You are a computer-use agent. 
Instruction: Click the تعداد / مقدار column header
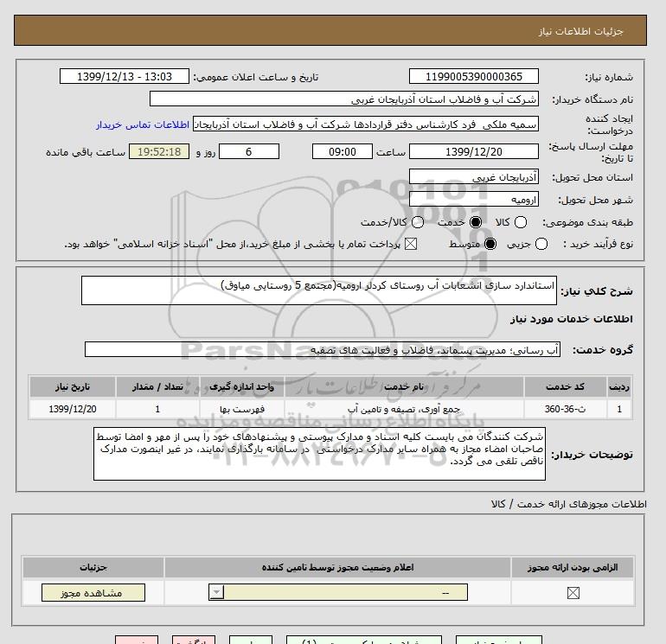(x=157, y=386)
